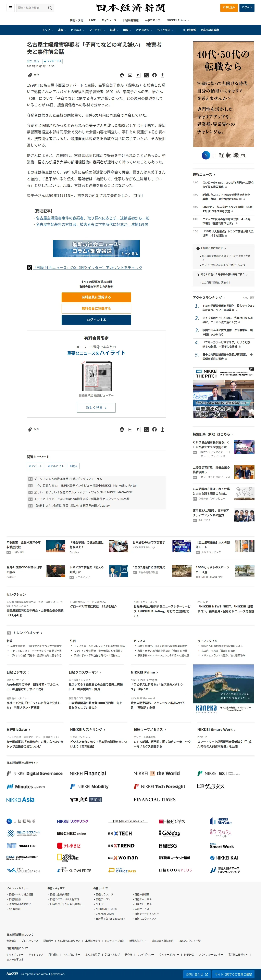
Task: Open the NIKKEI KAI logo link
Action: (x=224, y=858)
